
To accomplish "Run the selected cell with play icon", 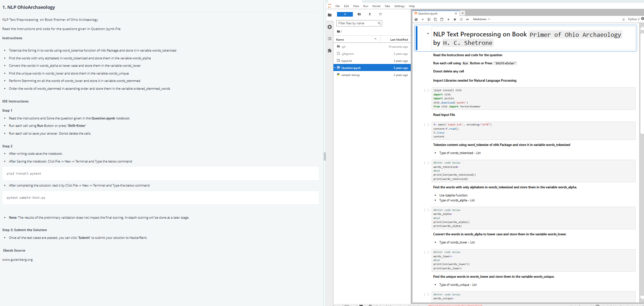I will click(449, 19).
